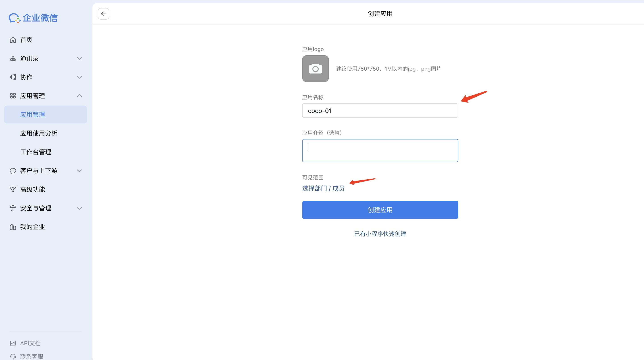
Task: Switch to 应用使用分析 in sidebar
Action: tap(39, 133)
